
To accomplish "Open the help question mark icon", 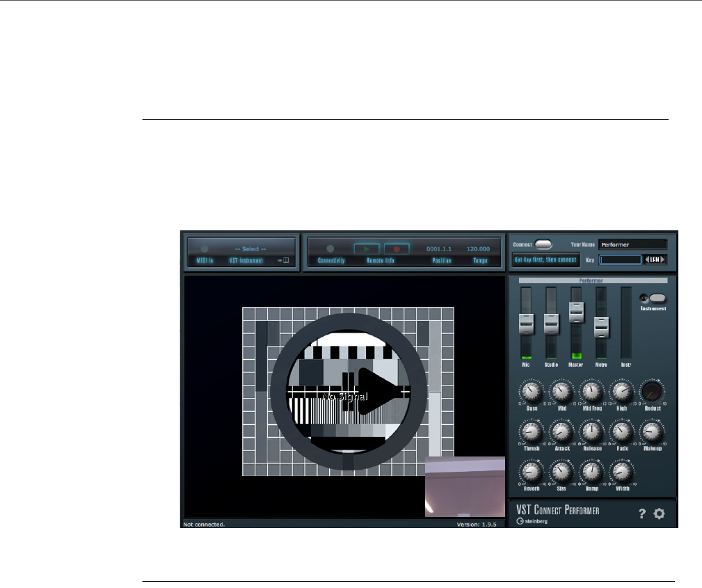I will tap(642, 514).
